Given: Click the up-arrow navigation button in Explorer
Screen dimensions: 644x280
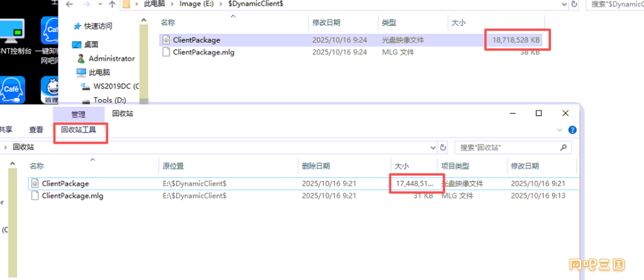Looking at the screenshot, I should click(112, 4).
